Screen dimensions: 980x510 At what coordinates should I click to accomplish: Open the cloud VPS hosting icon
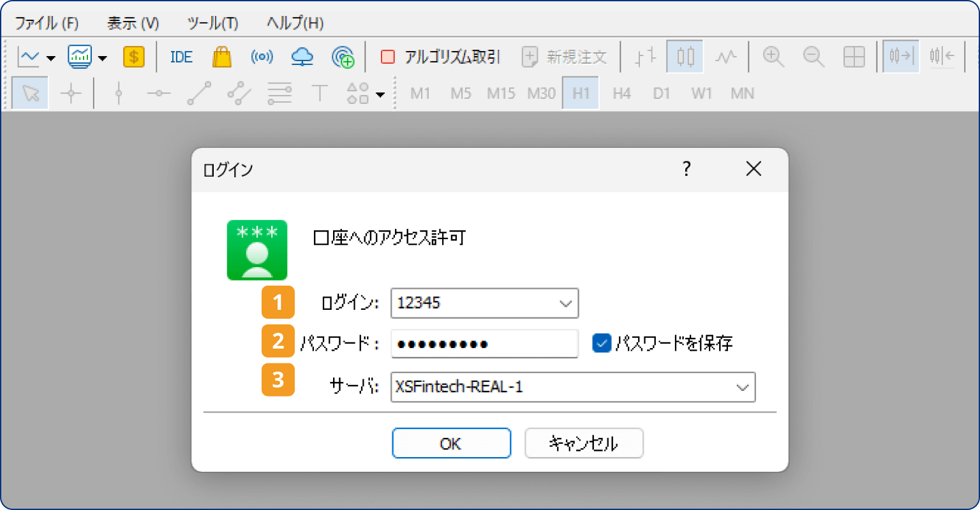coord(302,57)
